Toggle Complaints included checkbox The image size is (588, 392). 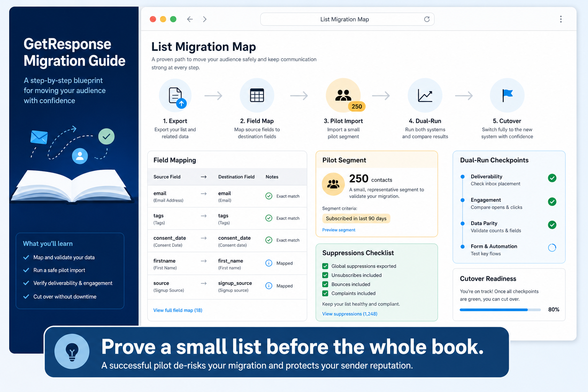pos(325,294)
